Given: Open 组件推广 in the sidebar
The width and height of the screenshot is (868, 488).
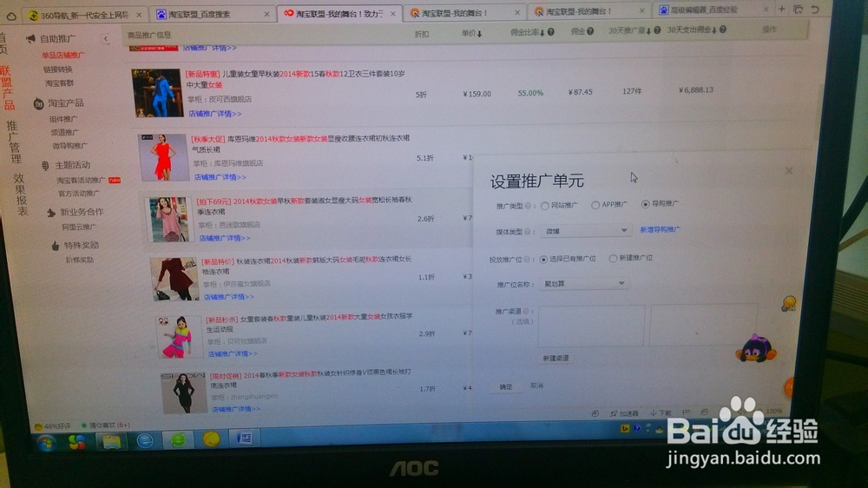Looking at the screenshot, I should pos(63,119).
